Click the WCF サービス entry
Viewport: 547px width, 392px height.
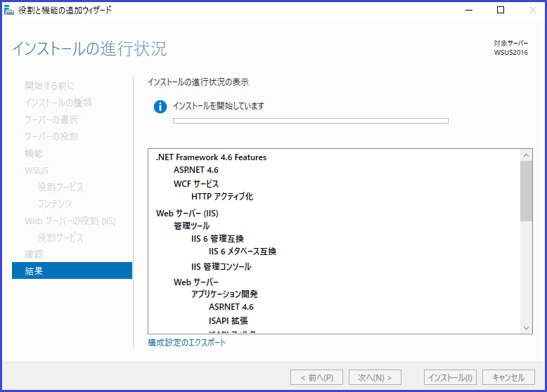(x=196, y=183)
